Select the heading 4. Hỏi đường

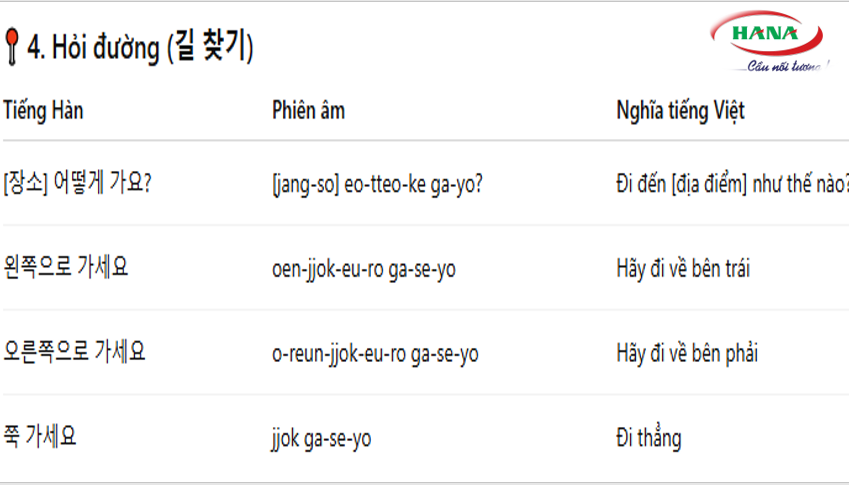[140, 48]
